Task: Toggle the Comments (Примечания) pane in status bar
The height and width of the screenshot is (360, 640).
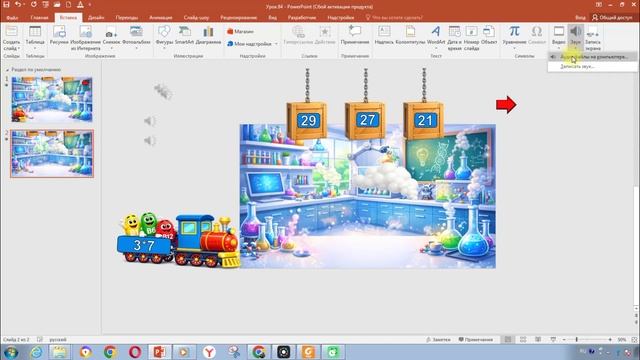Action: [476, 340]
